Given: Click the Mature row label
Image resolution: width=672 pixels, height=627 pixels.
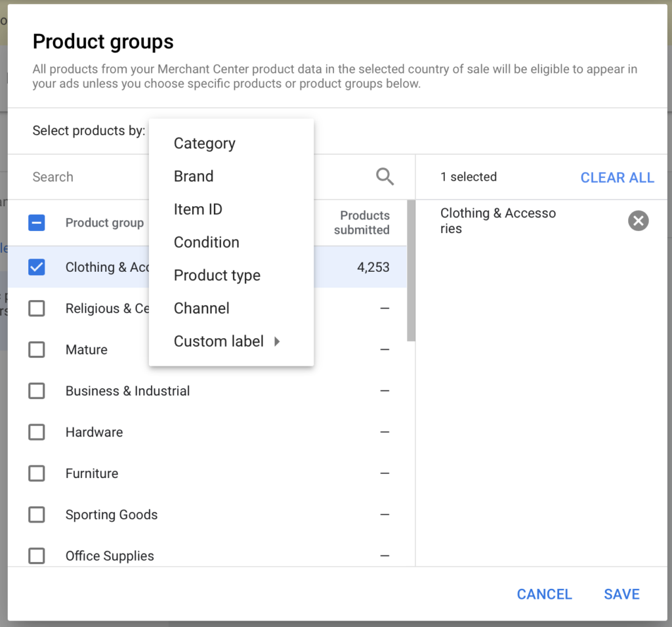Looking at the screenshot, I should (x=87, y=349).
